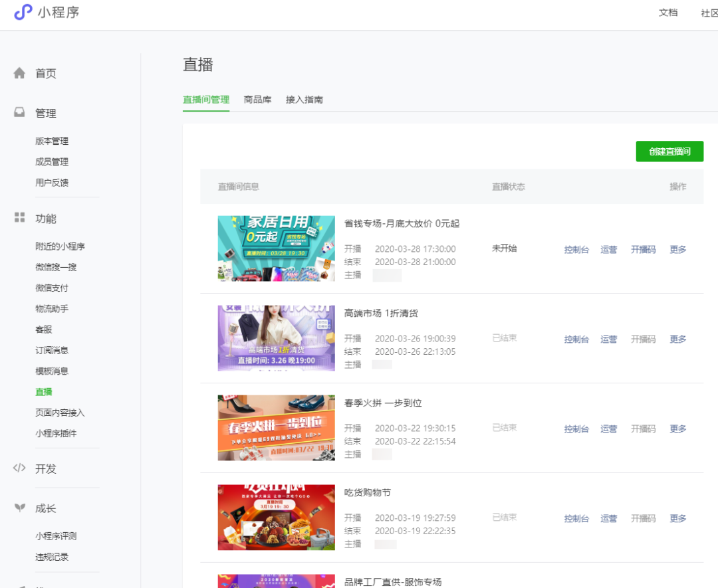Click the home icon beside 首页
Viewport: 718px width, 588px height.
(x=19, y=73)
